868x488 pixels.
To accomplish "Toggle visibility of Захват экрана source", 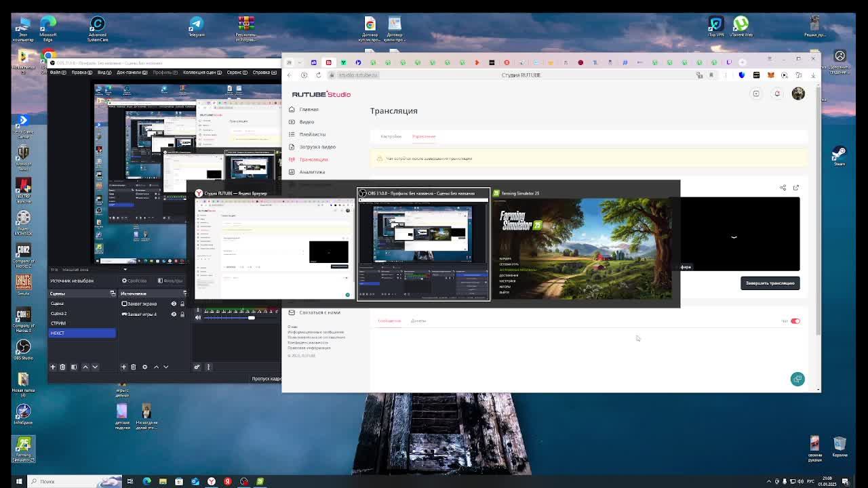I will tap(174, 304).
